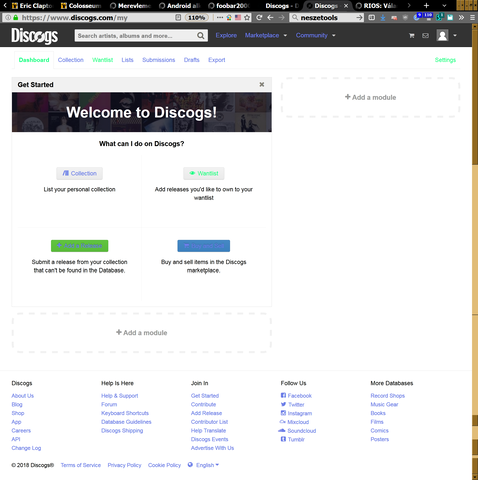Go back with browser back arrow
This screenshot has height=480, width=478.
pos(270,18)
